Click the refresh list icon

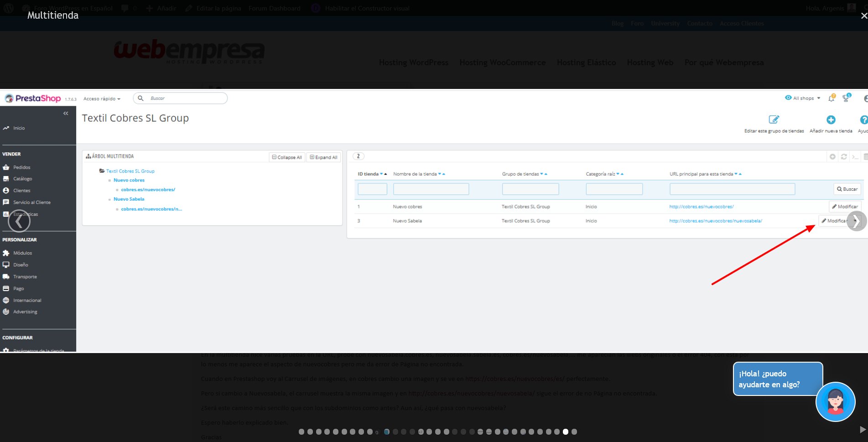click(844, 157)
